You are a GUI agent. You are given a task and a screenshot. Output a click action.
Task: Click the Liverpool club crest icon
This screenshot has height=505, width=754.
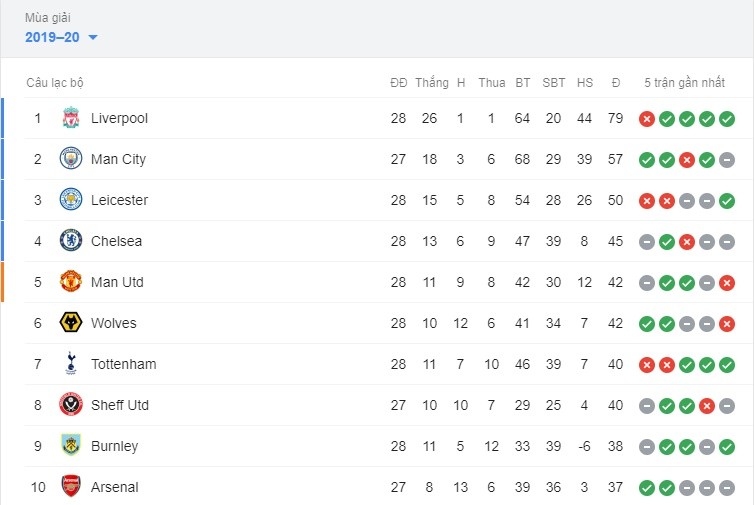70,118
